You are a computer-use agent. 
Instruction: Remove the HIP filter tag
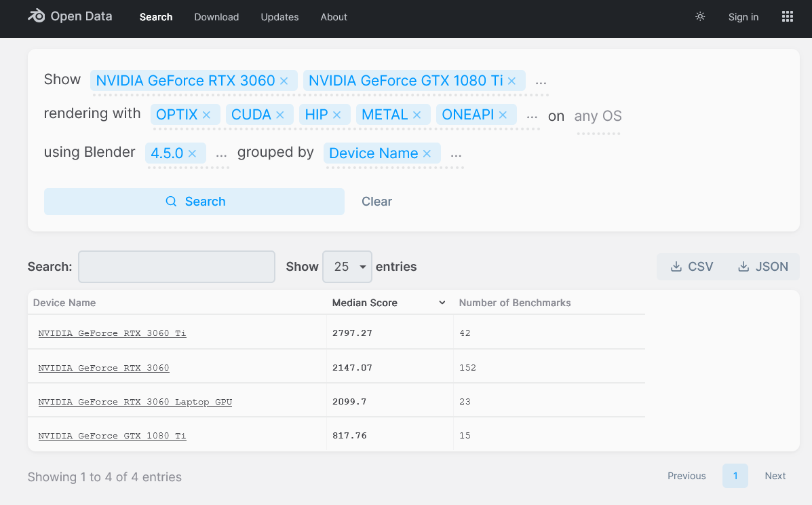point(336,115)
